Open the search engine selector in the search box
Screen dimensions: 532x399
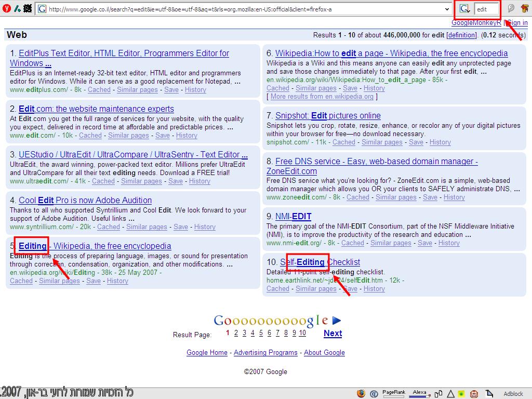[464, 9]
